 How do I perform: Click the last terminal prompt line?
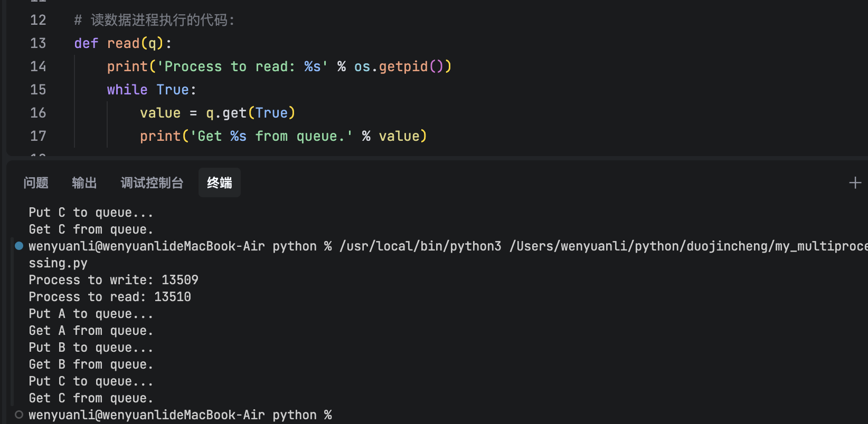[x=180, y=415]
